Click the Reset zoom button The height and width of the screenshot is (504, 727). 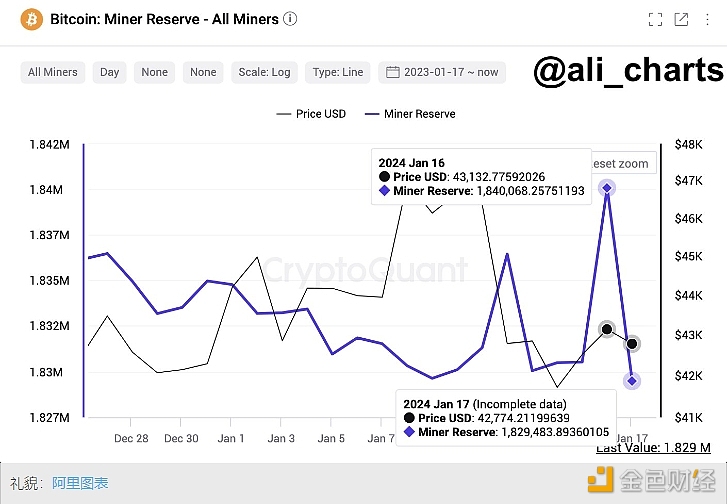pos(624,163)
